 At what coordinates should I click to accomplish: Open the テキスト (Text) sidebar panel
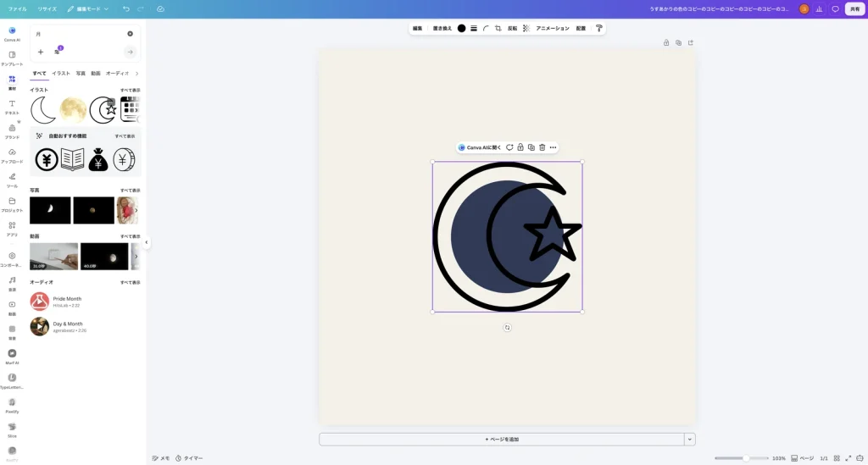(12, 107)
